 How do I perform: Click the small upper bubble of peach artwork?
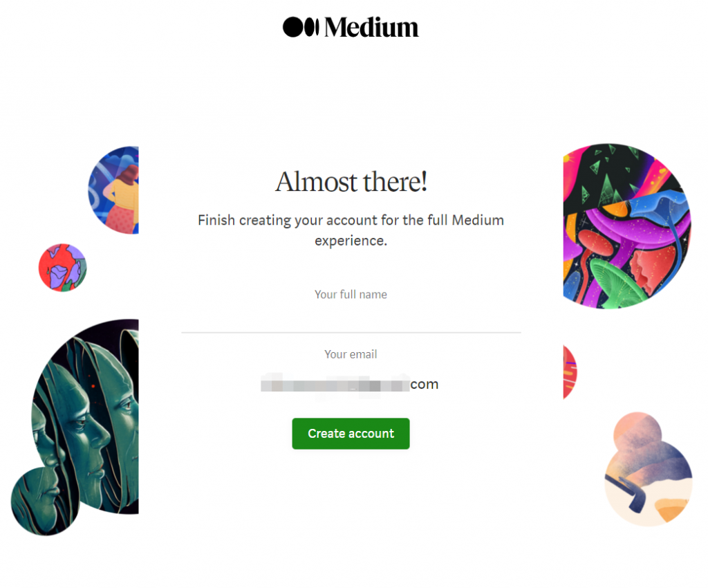(637, 432)
